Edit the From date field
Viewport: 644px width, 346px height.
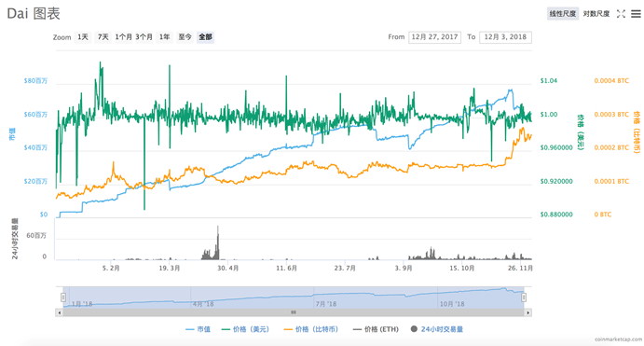click(434, 37)
